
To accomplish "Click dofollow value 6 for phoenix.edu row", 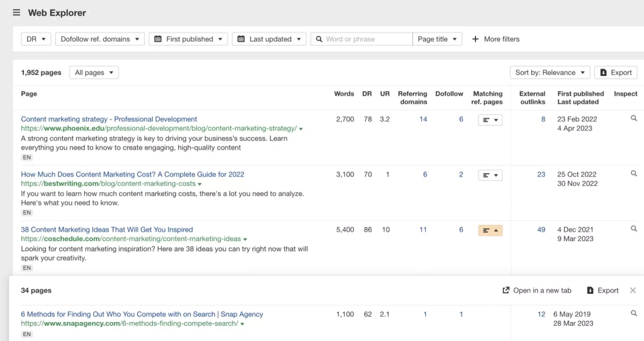I will (461, 119).
